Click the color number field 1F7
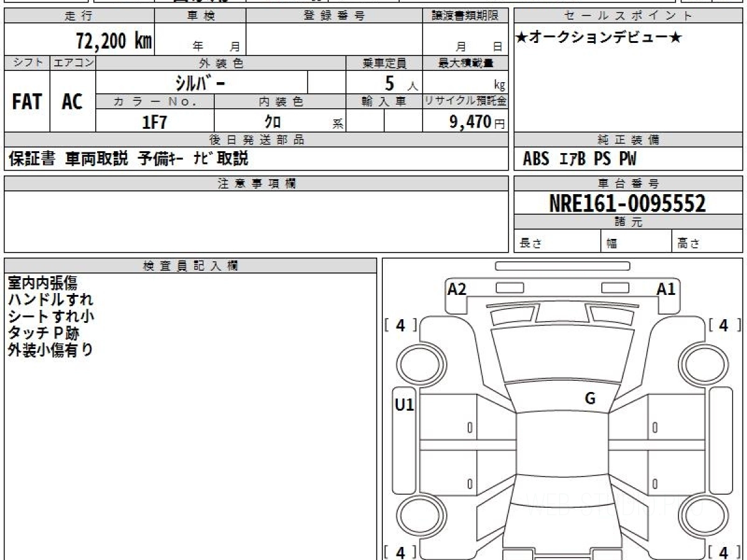 point(155,122)
